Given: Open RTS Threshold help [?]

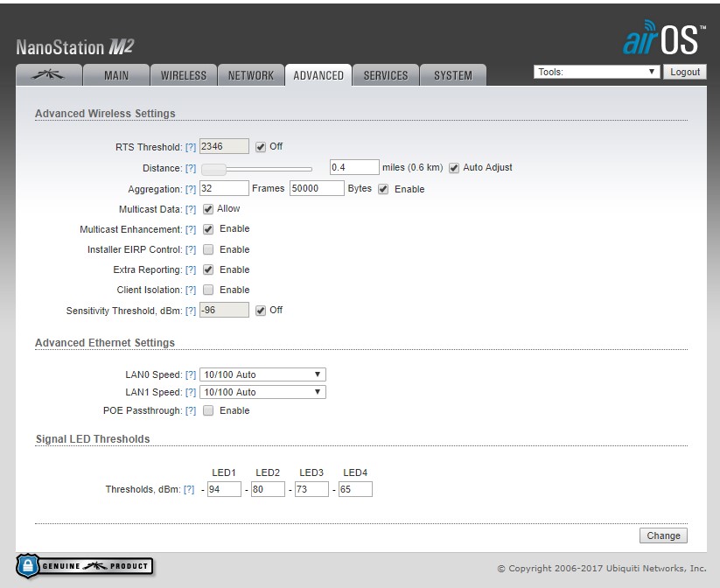Looking at the screenshot, I should tap(191, 148).
